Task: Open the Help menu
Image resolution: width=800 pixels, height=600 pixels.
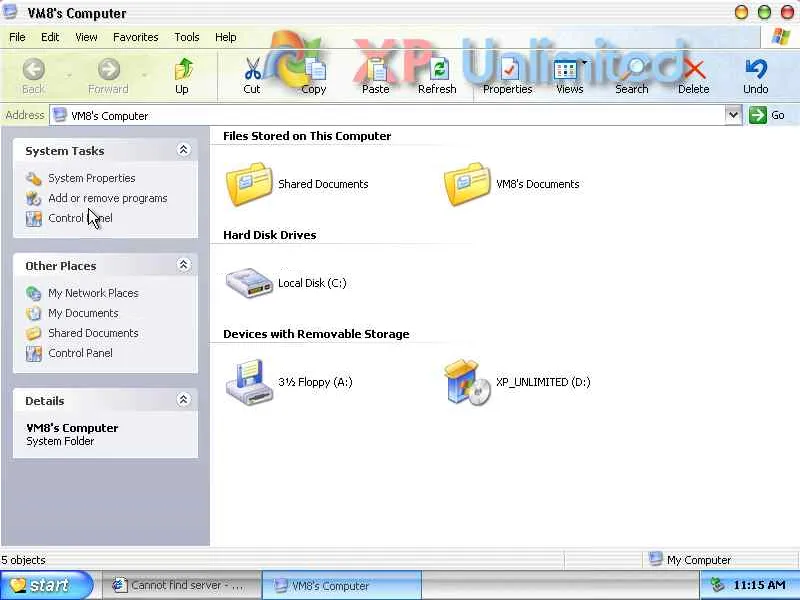Action: [x=226, y=37]
